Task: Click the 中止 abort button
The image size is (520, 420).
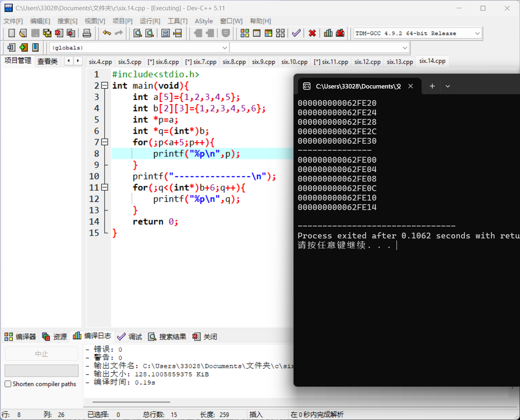Action: click(42, 354)
